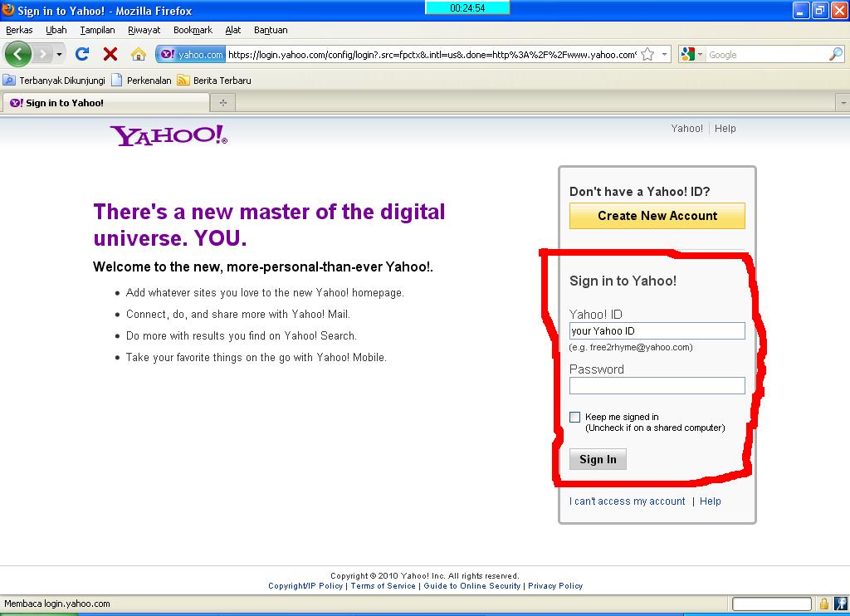Select the Sign in to Yahoo! tab

pos(105,102)
